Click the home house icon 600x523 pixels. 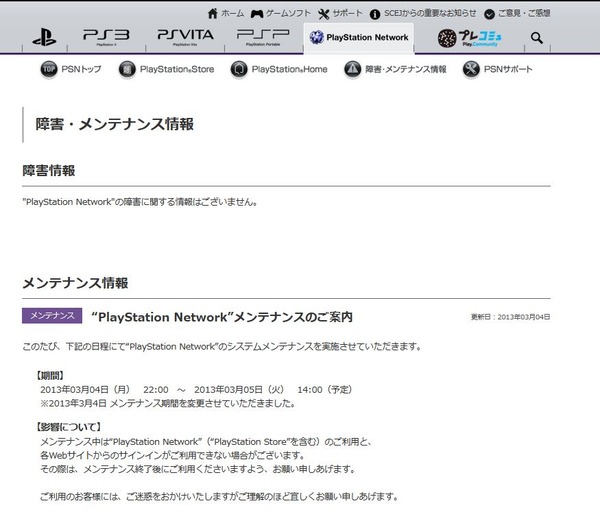212,14
